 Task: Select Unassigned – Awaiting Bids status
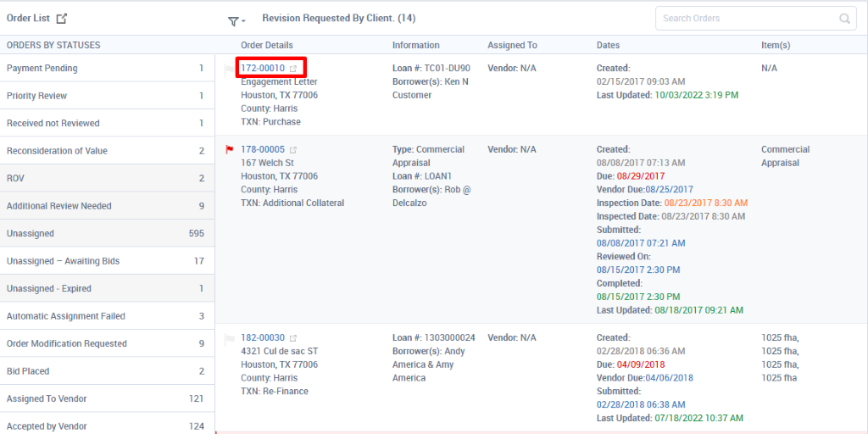(107, 261)
